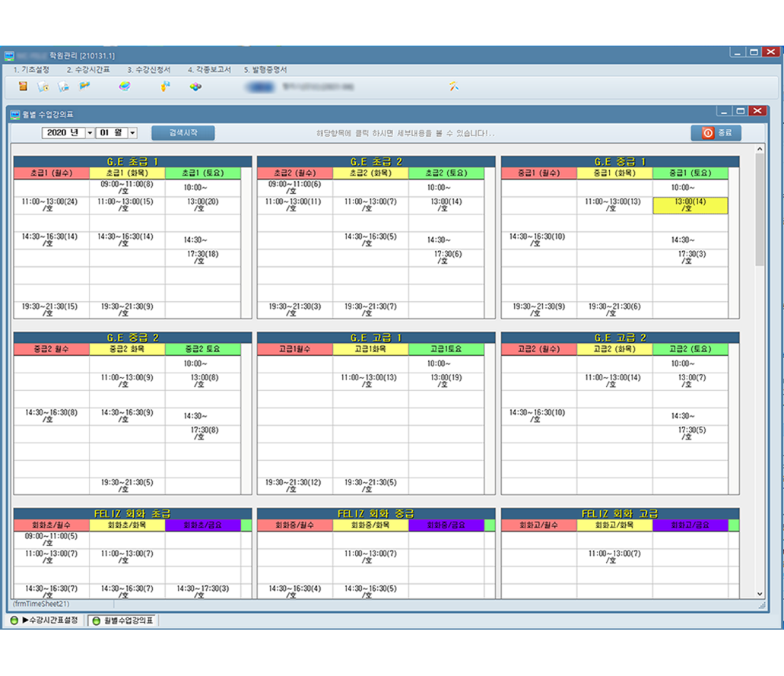Click the 종료 exit button
The height and width of the screenshot is (676, 784).
click(716, 133)
